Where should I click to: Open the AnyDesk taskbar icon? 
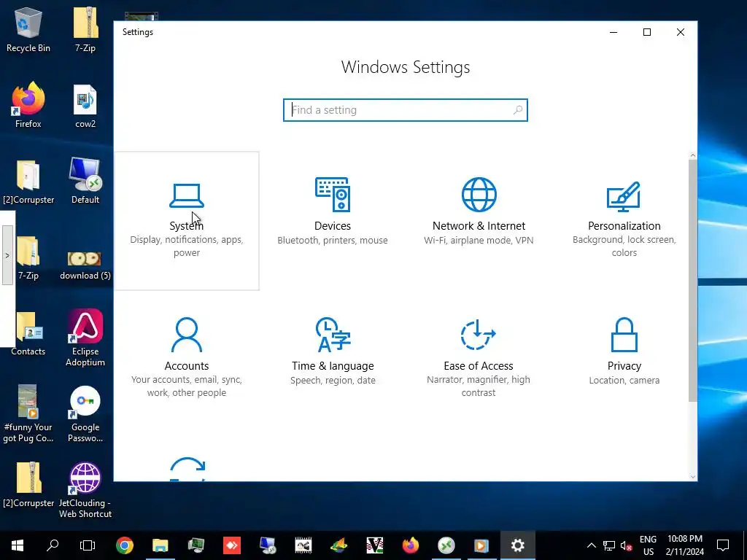point(232,545)
